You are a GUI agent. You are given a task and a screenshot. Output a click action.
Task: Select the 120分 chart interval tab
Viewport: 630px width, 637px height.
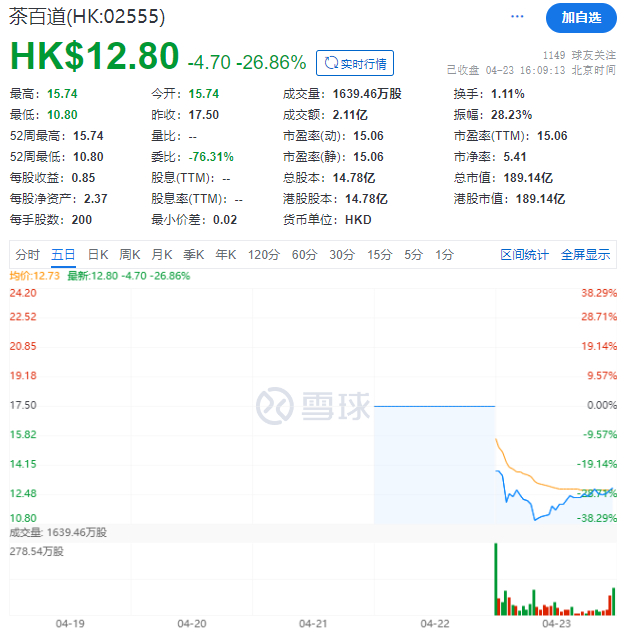[x=264, y=255]
